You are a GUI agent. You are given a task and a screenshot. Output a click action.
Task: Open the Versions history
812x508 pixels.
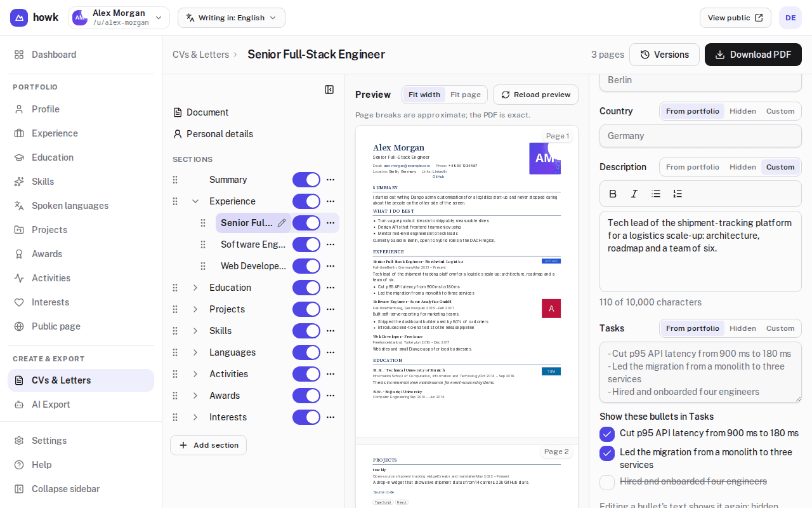click(x=664, y=55)
